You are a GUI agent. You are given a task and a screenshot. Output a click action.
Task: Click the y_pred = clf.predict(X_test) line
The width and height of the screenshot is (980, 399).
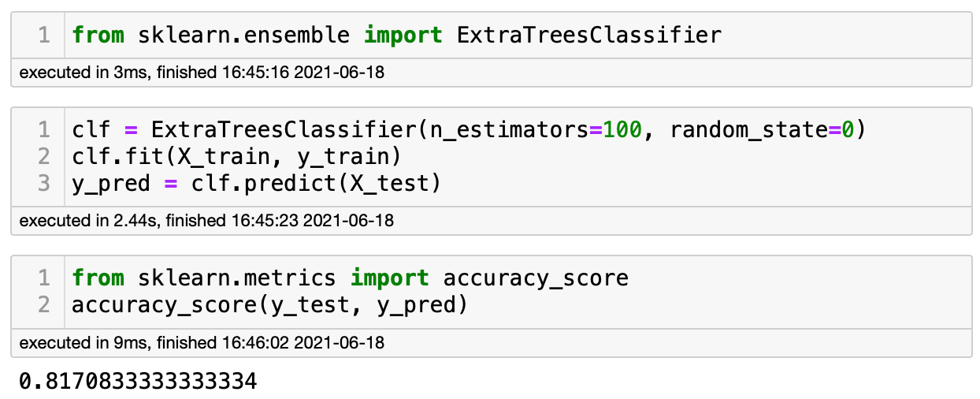(x=256, y=183)
